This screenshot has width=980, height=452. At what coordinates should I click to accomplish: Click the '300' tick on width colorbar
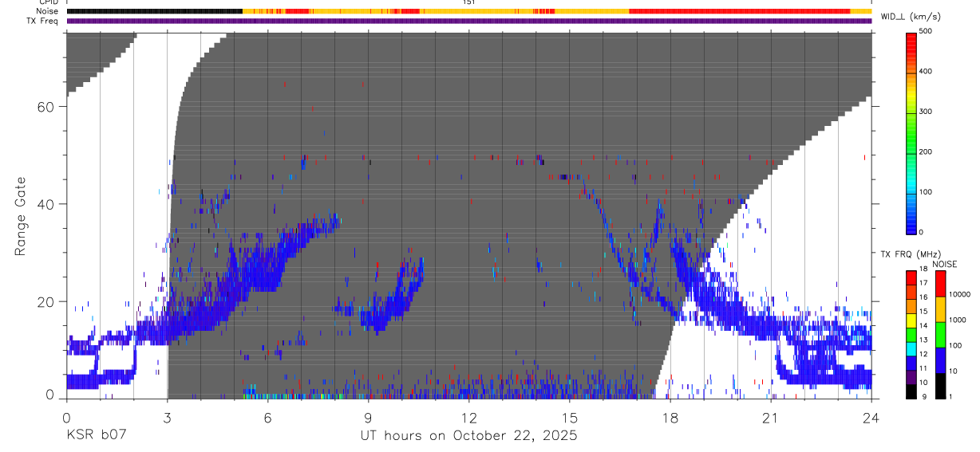coord(926,112)
